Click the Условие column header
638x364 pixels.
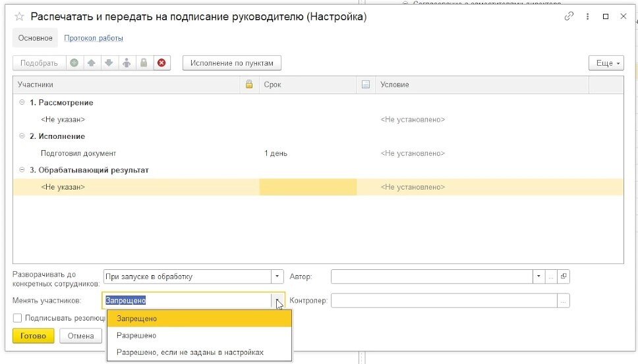pos(482,84)
